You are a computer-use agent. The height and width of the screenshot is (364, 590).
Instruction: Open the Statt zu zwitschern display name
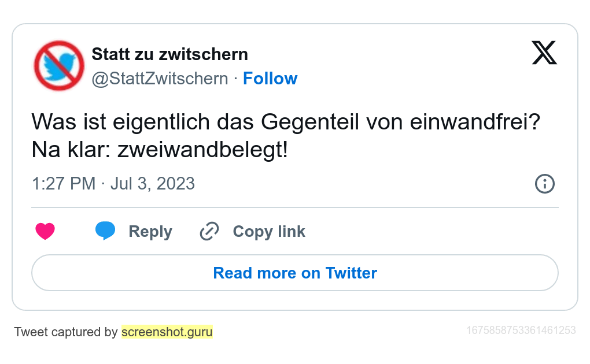pyautogui.click(x=169, y=54)
